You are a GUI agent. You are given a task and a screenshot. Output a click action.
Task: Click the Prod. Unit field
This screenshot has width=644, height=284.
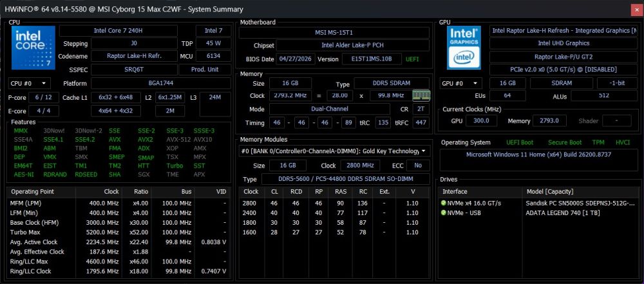(x=205, y=70)
